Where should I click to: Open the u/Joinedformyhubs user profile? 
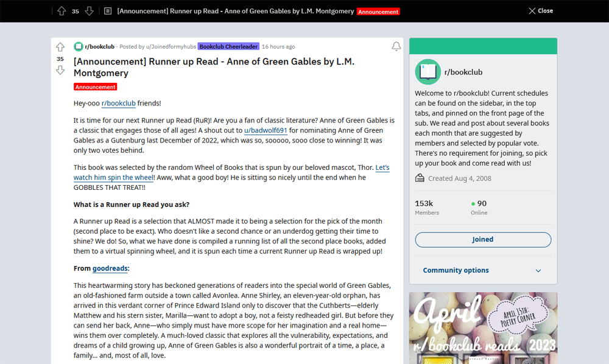click(171, 47)
